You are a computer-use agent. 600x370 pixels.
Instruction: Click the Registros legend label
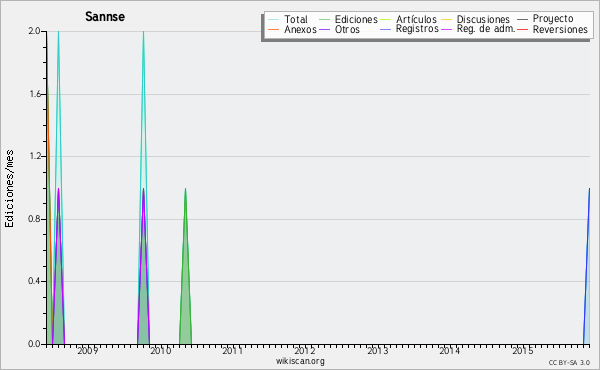click(417, 29)
